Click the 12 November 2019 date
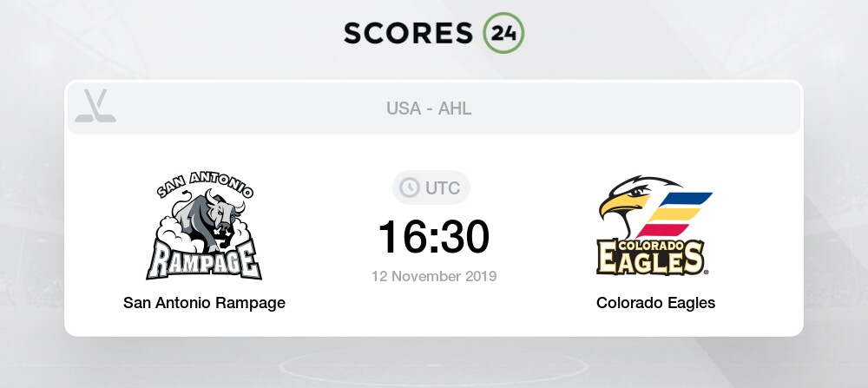868x388 pixels. pos(434,276)
